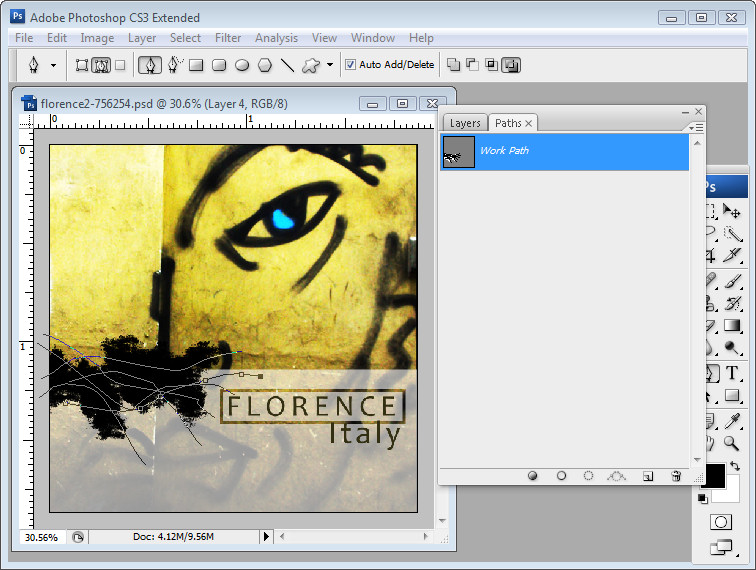Open the Filter menu

(228, 38)
